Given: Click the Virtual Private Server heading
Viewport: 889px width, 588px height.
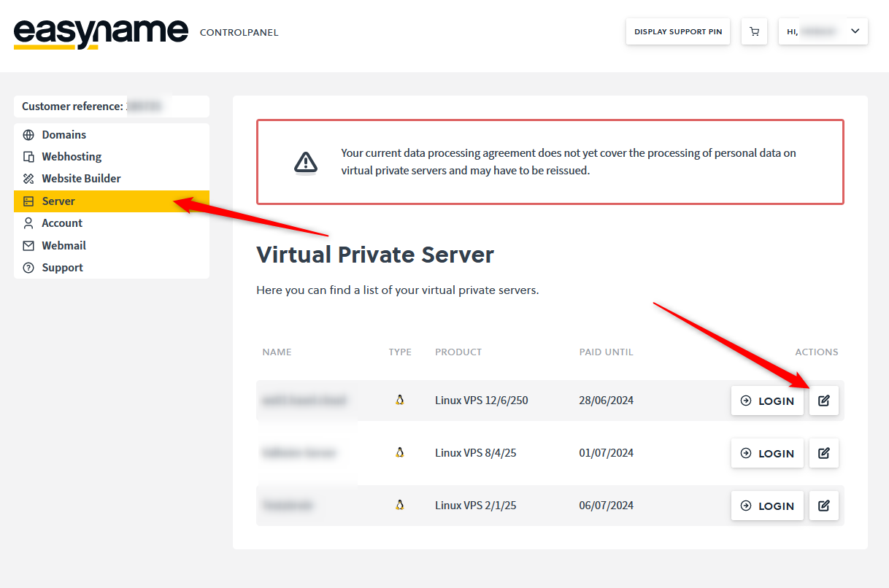Looking at the screenshot, I should pos(375,255).
